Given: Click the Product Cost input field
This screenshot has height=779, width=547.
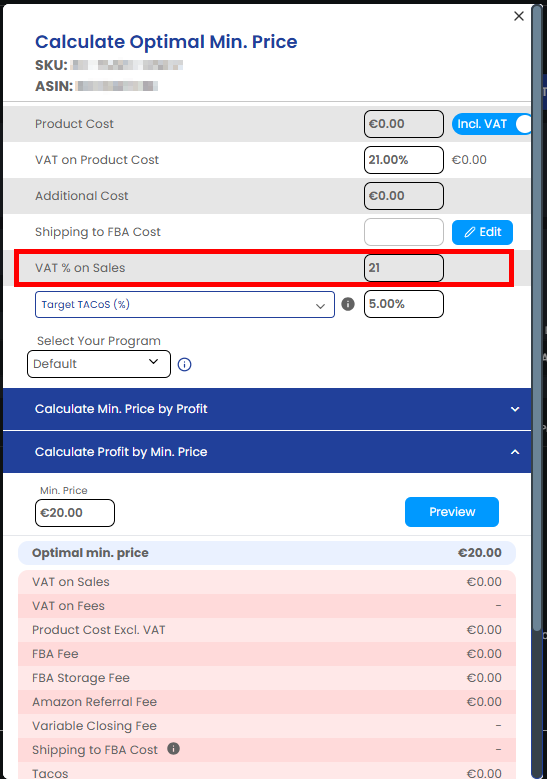Looking at the screenshot, I should pyautogui.click(x=404, y=124).
